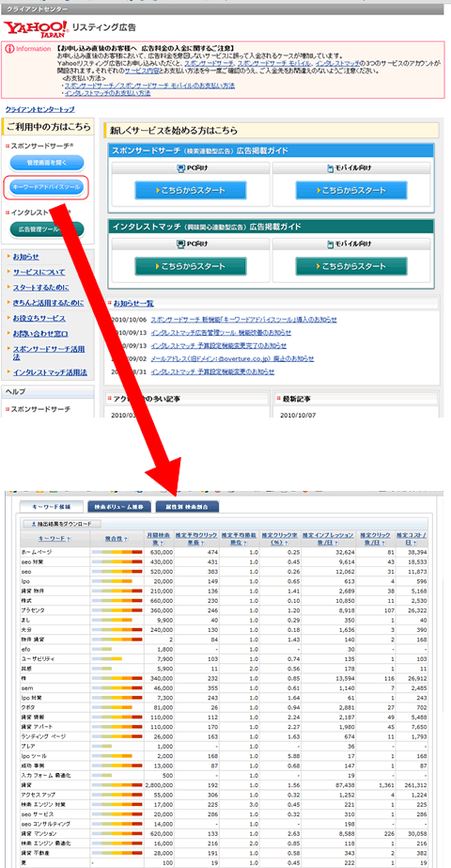Screen dimensions: 451x868
Task: Click the red Information icon
Action: tap(8, 49)
